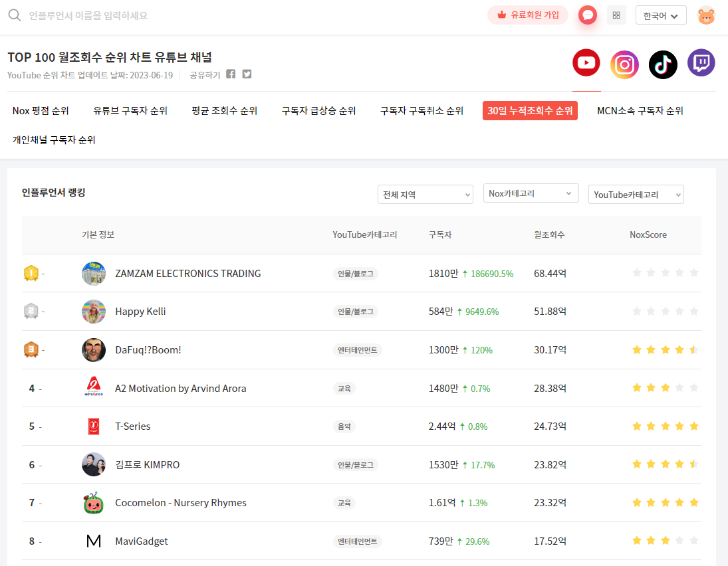Select the TikTok platform icon
The image size is (728, 566).
pos(663,64)
